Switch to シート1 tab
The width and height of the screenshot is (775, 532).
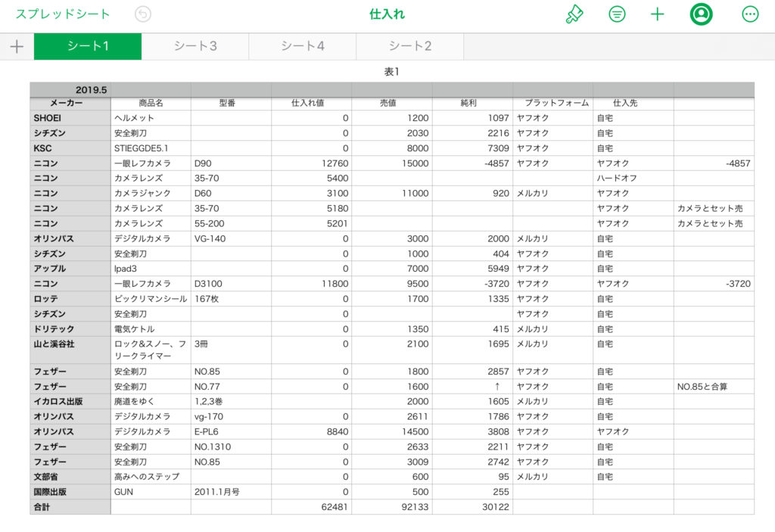[88, 46]
